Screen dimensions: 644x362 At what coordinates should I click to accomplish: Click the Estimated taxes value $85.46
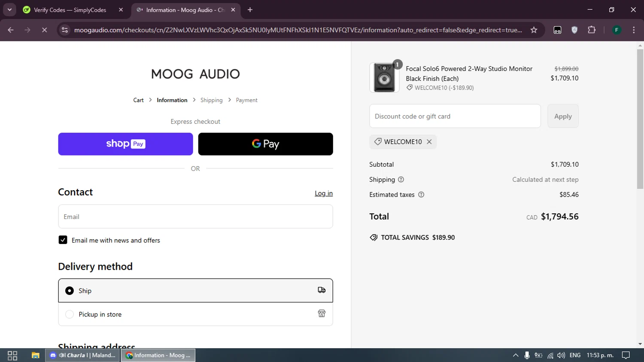pos(569,195)
